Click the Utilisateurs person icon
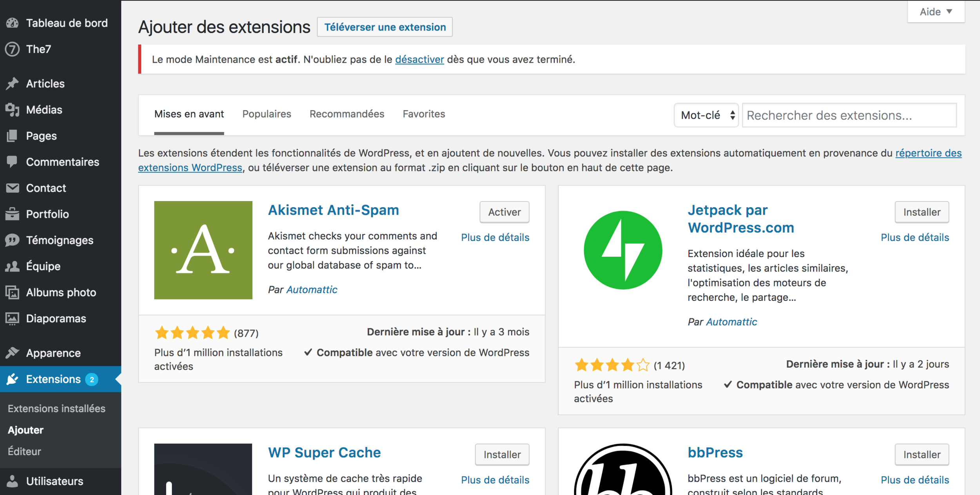Screen dimensions: 980x495 pos(13,481)
